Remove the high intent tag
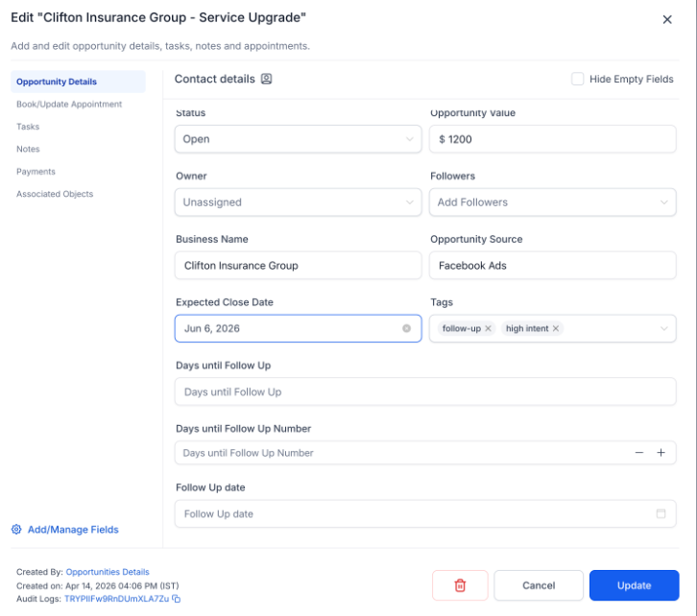 pos(556,328)
